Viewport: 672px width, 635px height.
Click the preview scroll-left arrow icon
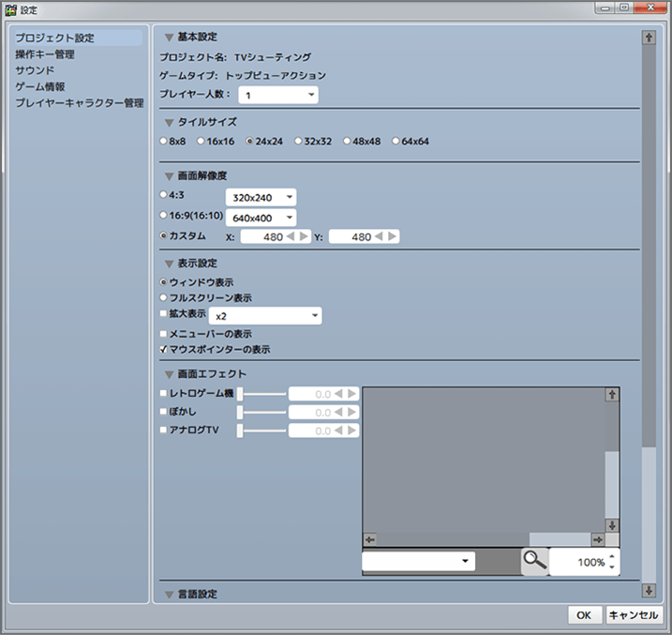coord(369,540)
